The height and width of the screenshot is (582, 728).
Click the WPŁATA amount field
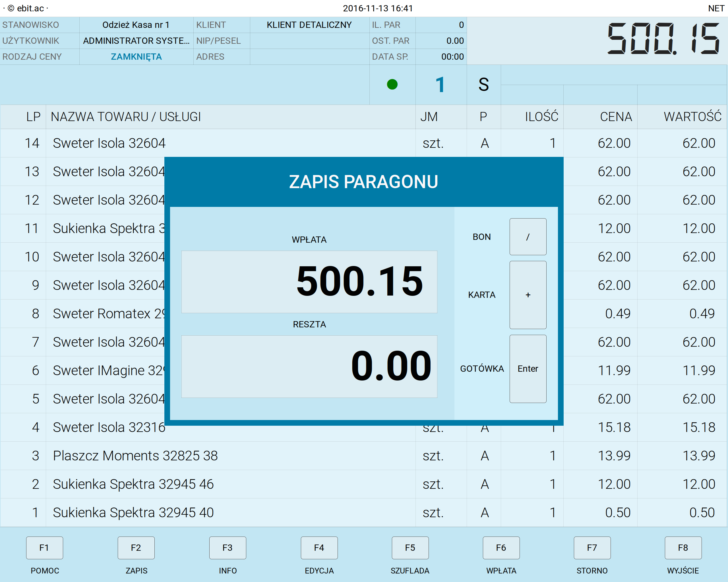(x=309, y=282)
